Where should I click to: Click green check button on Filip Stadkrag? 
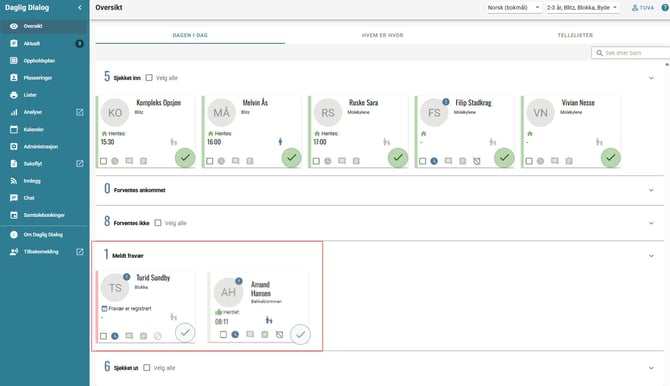[x=504, y=158]
